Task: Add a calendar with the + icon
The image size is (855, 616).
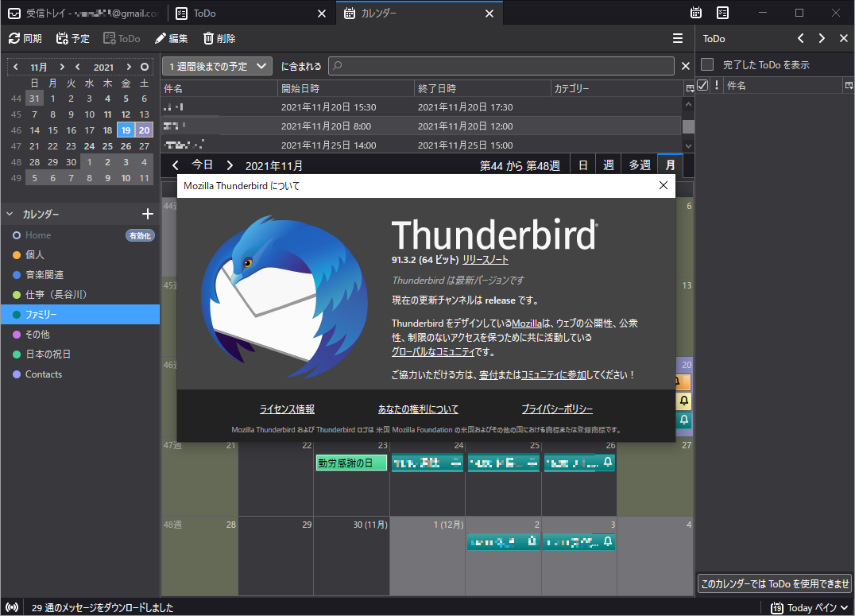Action: pyautogui.click(x=148, y=214)
